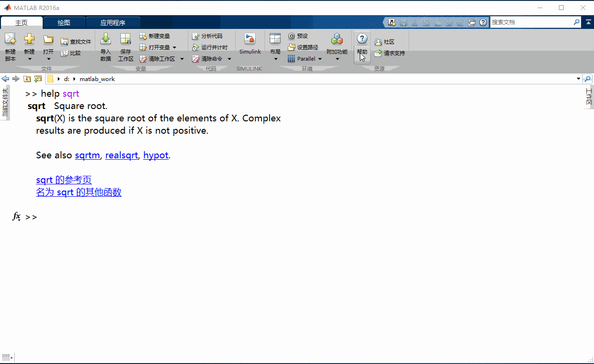Click 查找文件 (Find Files)

click(76, 42)
